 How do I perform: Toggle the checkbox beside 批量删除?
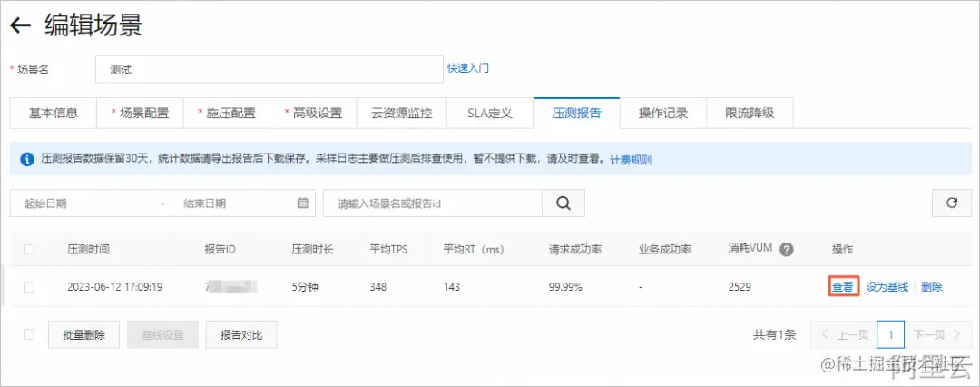pyautogui.click(x=29, y=334)
